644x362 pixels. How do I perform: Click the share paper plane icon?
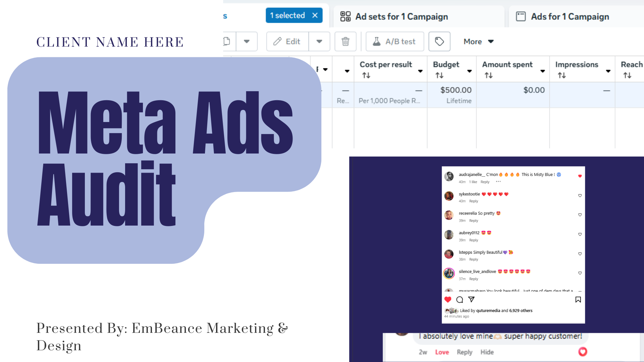[x=472, y=299]
